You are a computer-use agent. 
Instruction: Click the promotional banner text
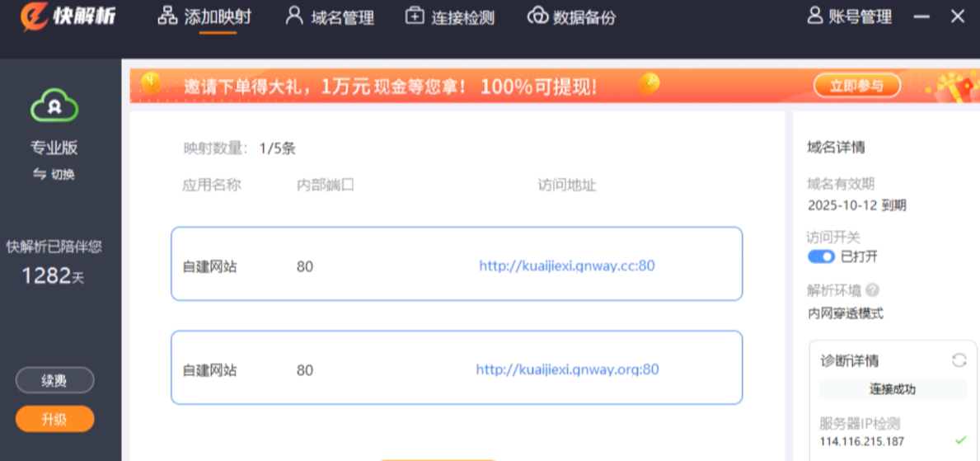pos(389,87)
